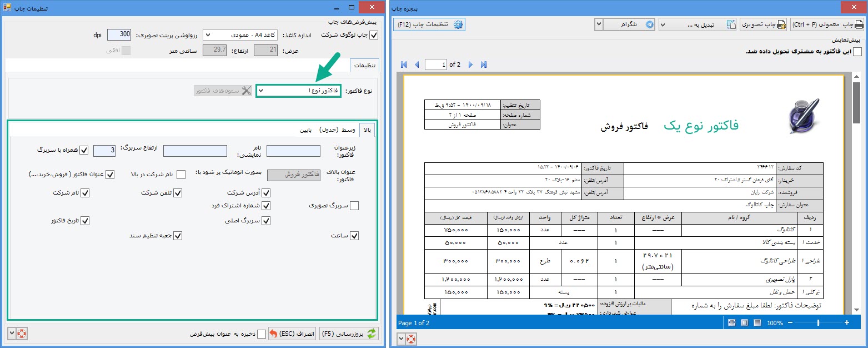Go to the next page in preview
Screen dimensions: 868x348
click(471, 64)
